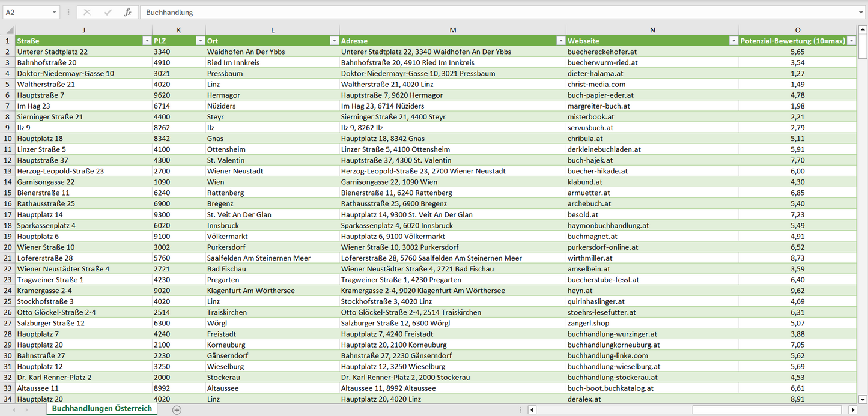This screenshot has width=868, height=416.
Task: Open the Potenzial-Bewertung filter dropdown
Action: tap(851, 41)
